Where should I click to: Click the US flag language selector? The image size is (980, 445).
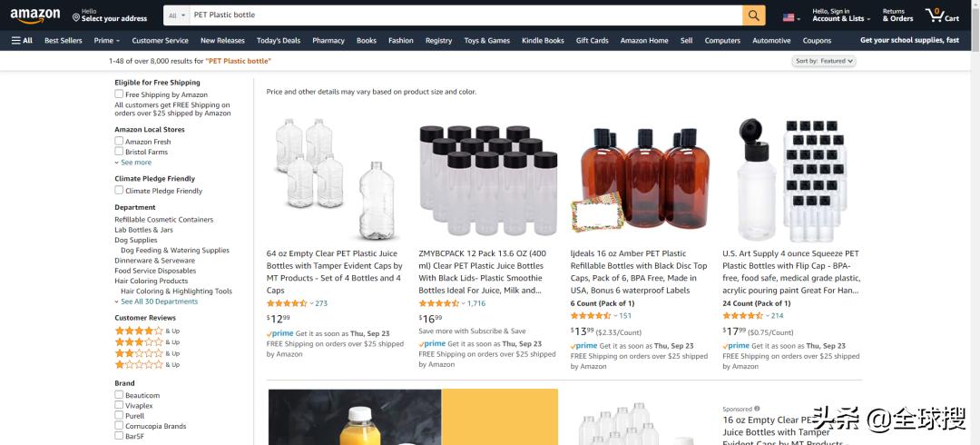point(791,17)
